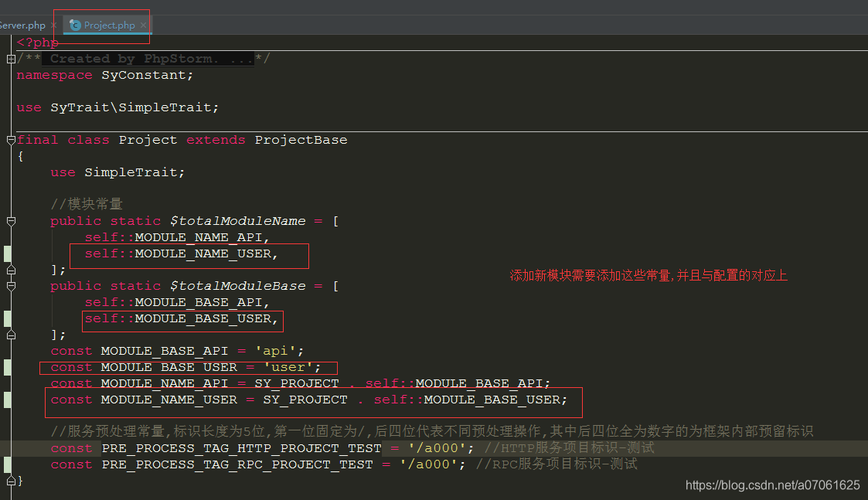Click the 'namespace' keyword
This screenshot has height=500, width=868.
pos(54,75)
